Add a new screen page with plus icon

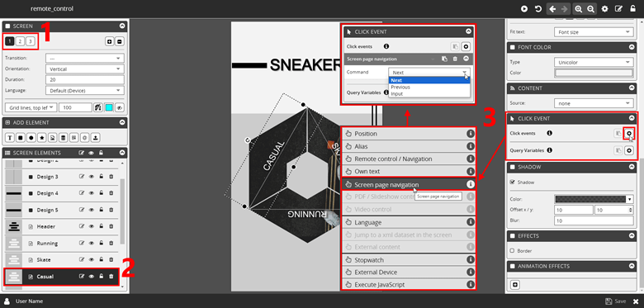(x=109, y=41)
